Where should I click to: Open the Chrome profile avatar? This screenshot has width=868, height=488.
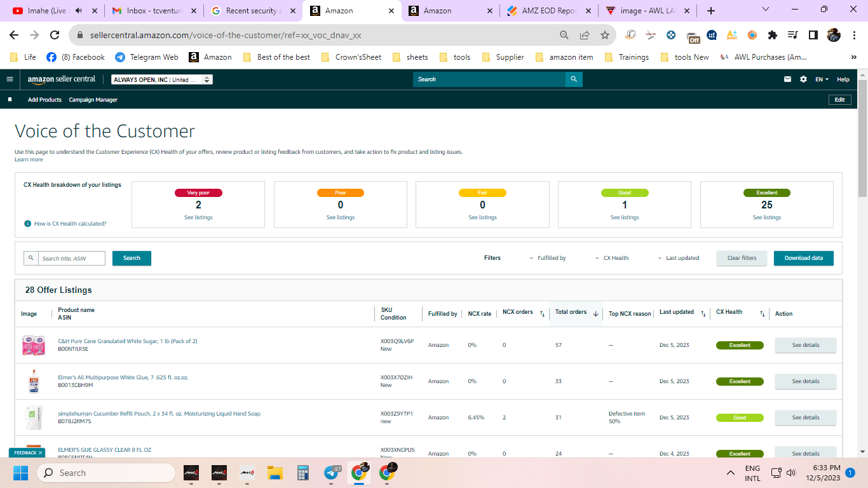(834, 36)
